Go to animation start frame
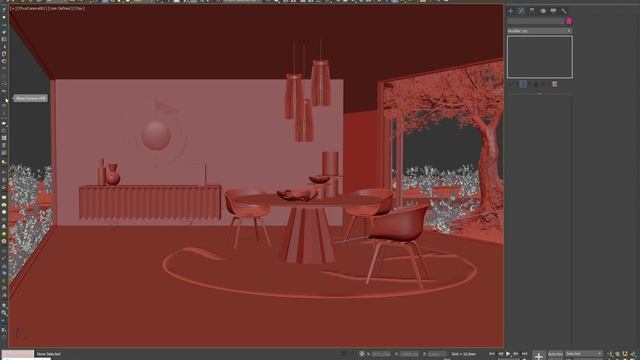 [x=492, y=353]
